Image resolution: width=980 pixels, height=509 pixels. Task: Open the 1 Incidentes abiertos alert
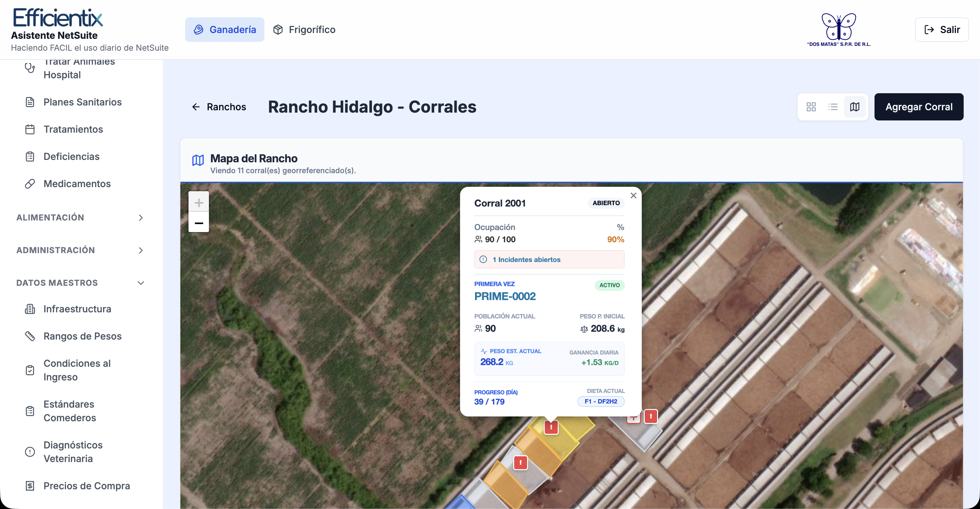[x=549, y=260]
